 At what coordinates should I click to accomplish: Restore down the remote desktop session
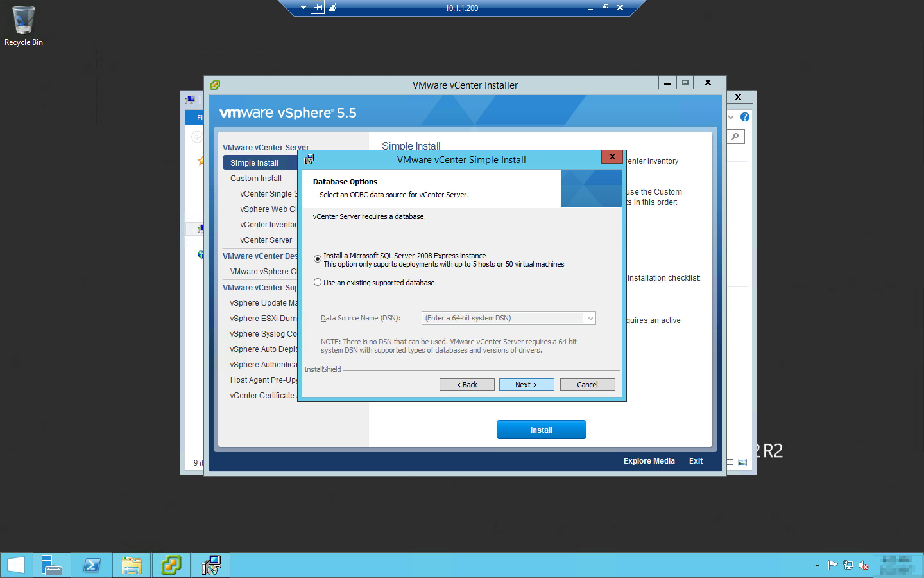pos(605,7)
